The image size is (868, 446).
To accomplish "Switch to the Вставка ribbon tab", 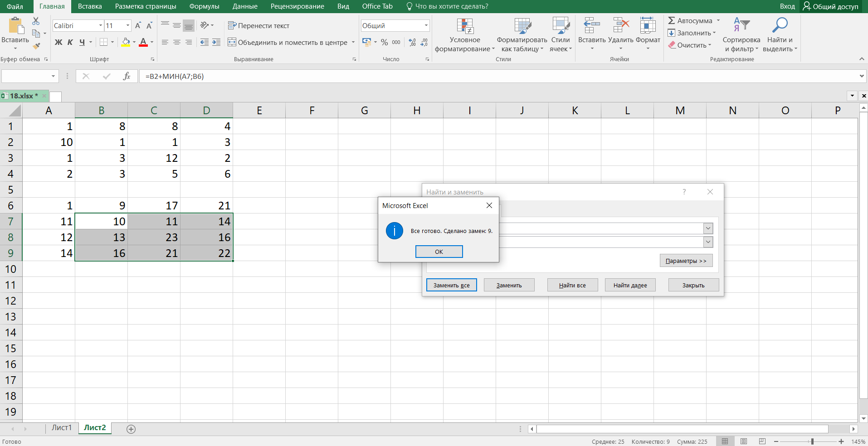I will click(90, 6).
